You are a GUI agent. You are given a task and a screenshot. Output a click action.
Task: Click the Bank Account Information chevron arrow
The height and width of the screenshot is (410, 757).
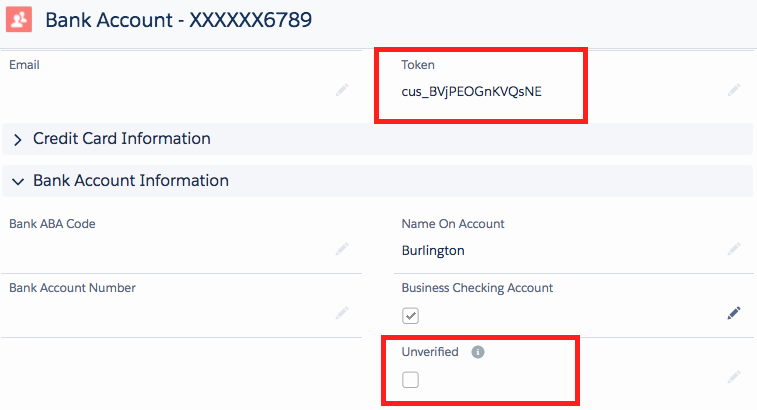pyautogui.click(x=18, y=182)
